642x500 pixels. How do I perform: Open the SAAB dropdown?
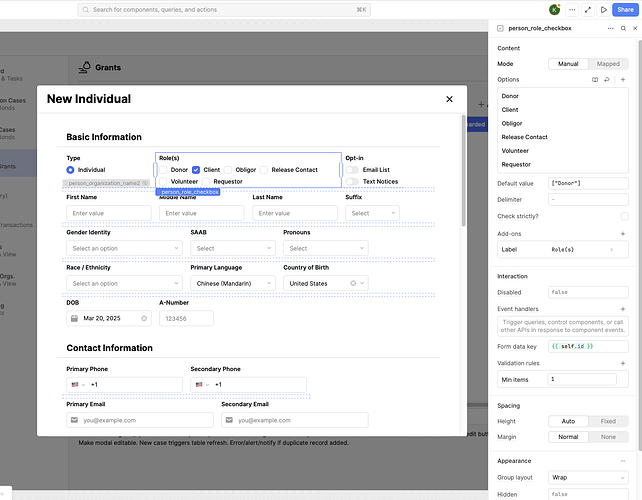pos(233,249)
